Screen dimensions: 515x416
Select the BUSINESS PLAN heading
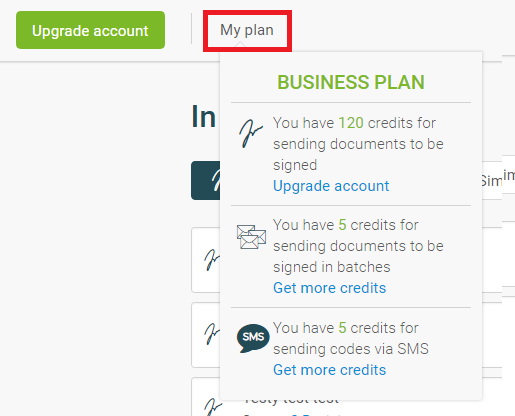coord(351,82)
